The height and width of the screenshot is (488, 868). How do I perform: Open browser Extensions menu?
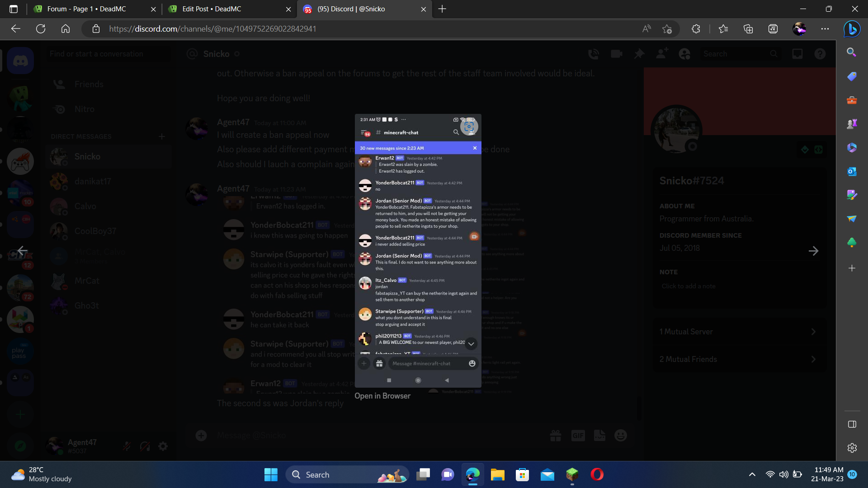(x=696, y=29)
